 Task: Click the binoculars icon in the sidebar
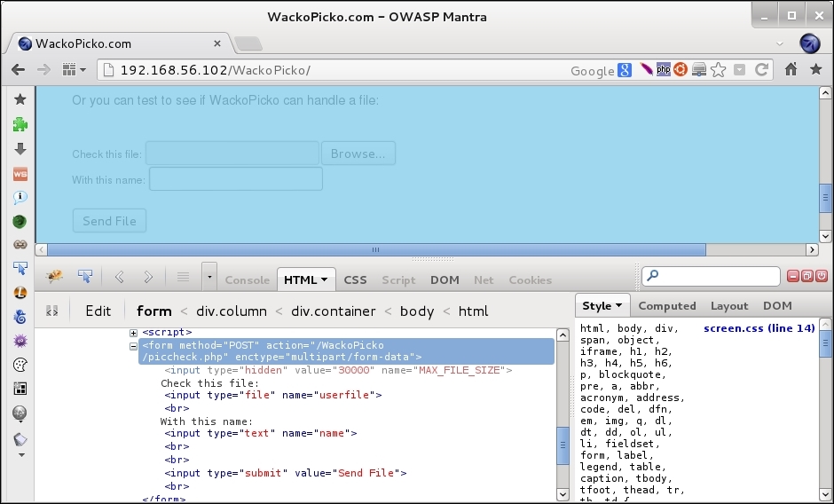[20, 245]
